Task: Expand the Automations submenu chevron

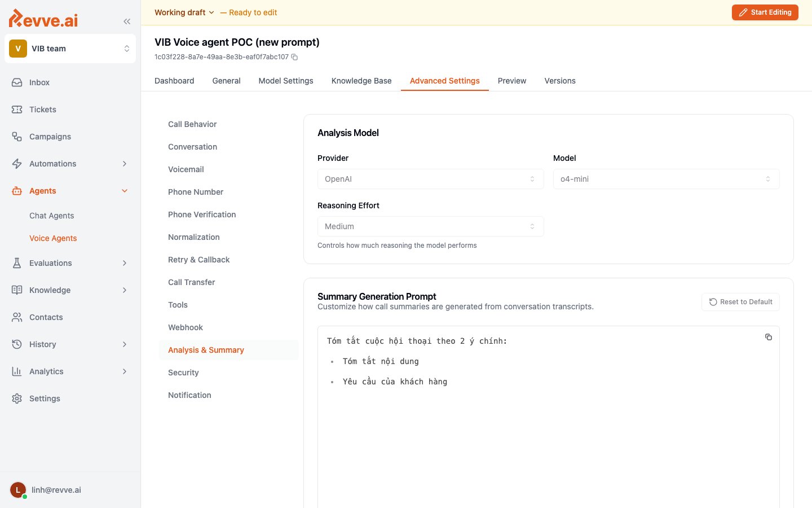Action: click(125, 164)
